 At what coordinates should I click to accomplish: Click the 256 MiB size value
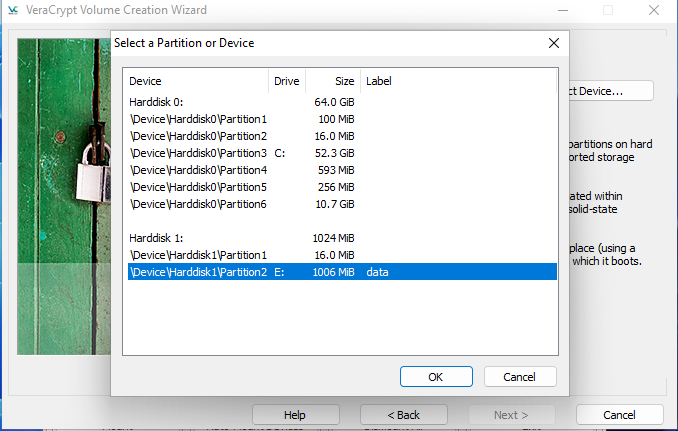click(336, 187)
